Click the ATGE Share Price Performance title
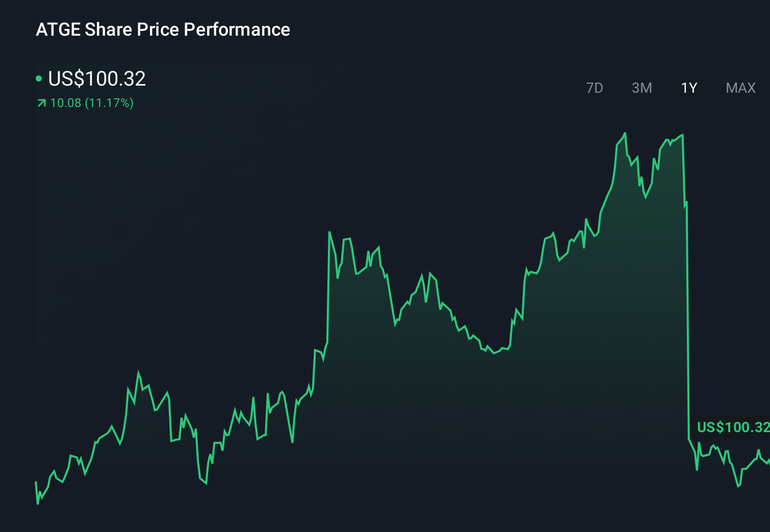The image size is (770, 532). click(x=162, y=30)
